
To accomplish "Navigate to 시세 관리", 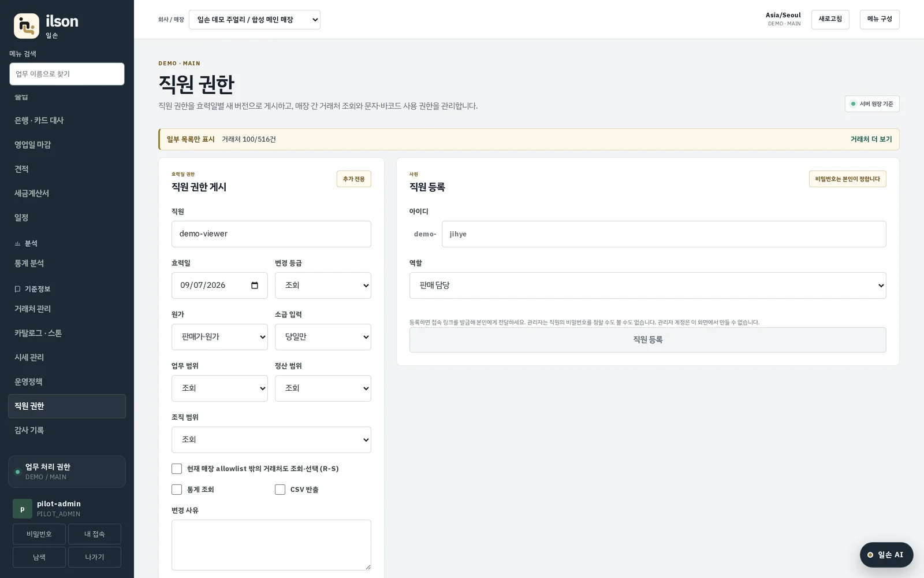I will (x=67, y=357).
